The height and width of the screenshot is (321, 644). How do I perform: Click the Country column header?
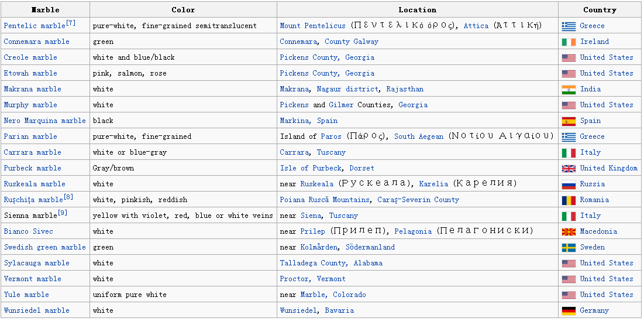coord(600,10)
